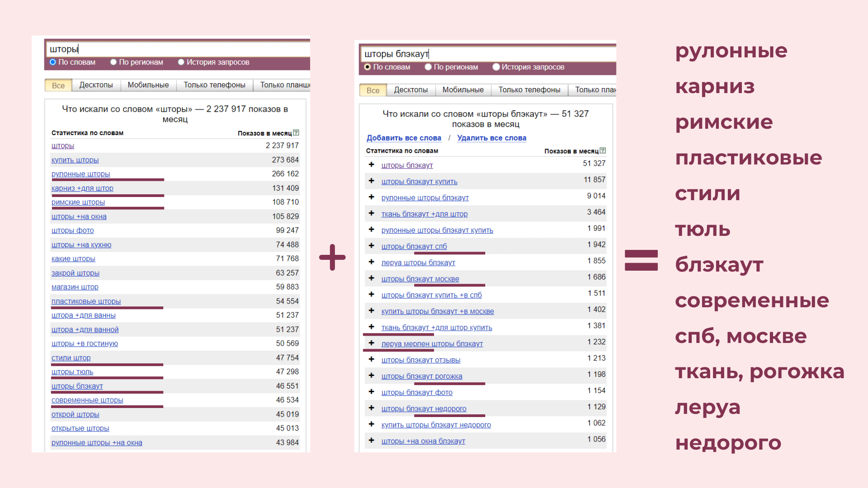Open «пластиковые шторы» query link
Viewport: 868px width, 488px height.
pyautogui.click(x=86, y=301)
